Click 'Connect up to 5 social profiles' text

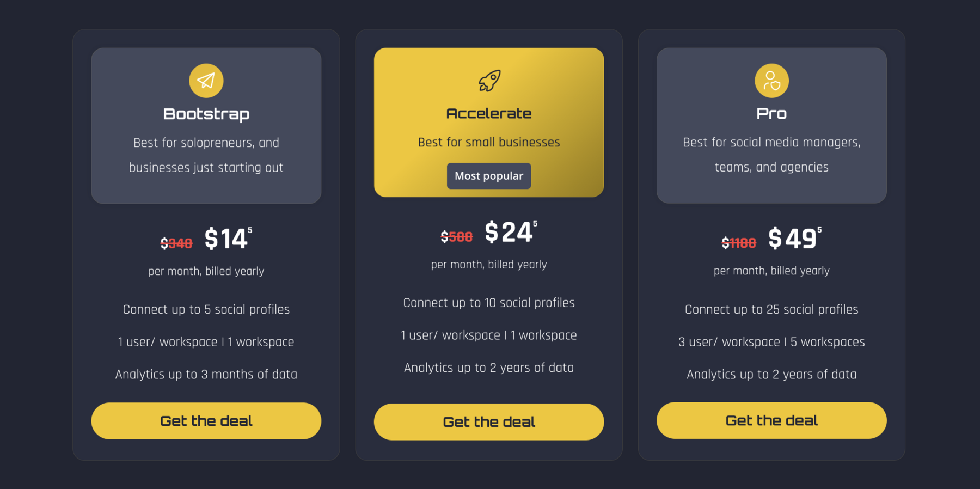click(x=206, y=309)
